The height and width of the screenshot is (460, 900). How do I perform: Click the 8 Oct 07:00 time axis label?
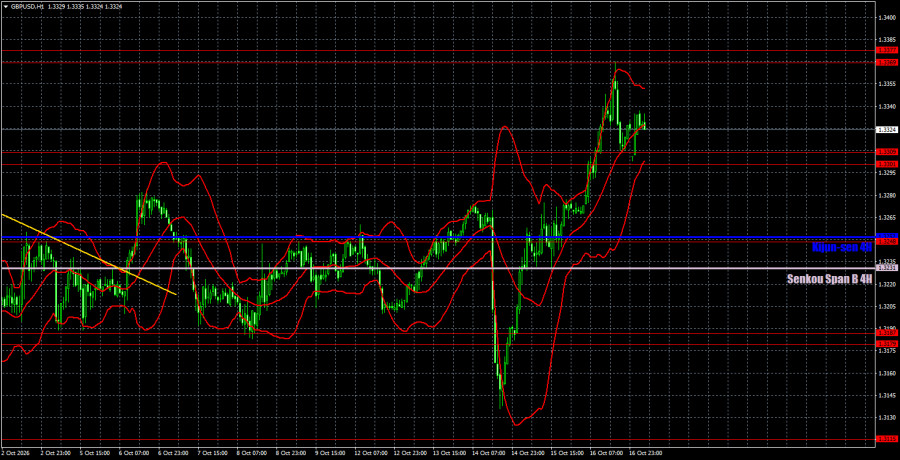click(x=253, y=453)
